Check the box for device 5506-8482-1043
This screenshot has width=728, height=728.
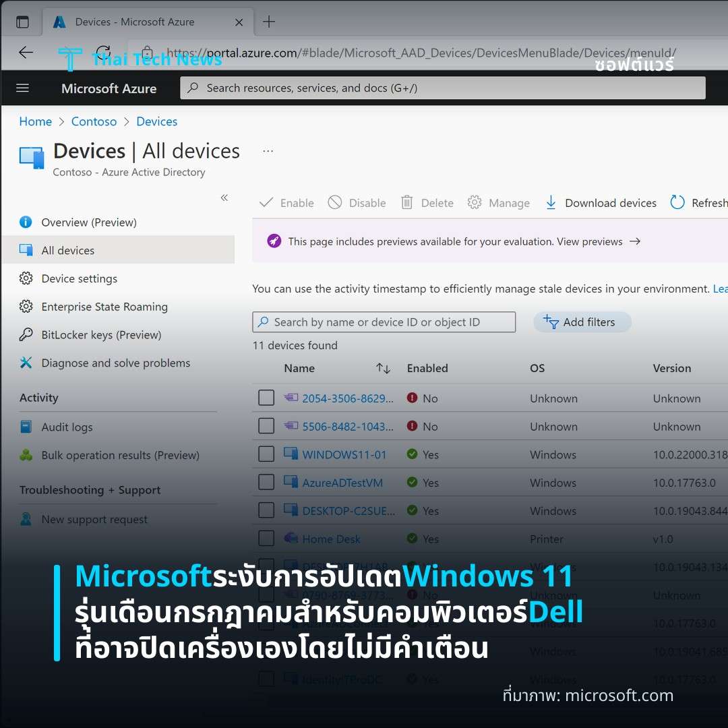tap(266, 426)
